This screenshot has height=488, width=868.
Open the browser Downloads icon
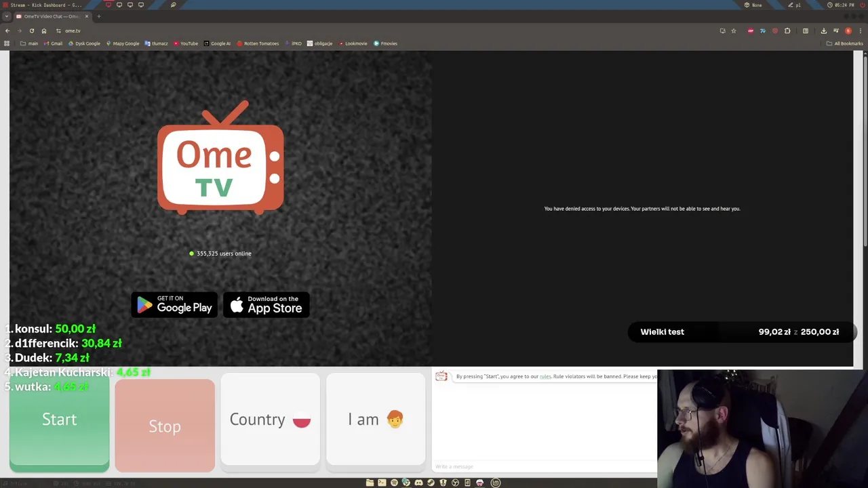tap(824, 30)
